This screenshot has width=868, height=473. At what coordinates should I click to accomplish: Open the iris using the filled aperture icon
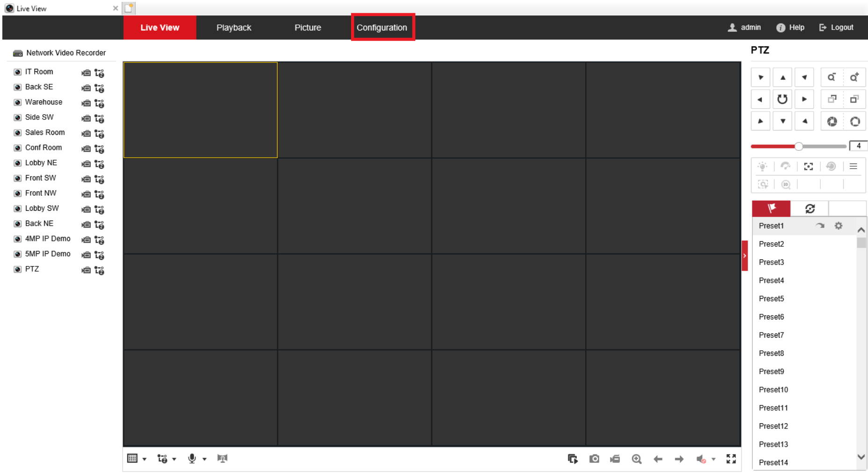pyautogui.click(x=832, y=122)
